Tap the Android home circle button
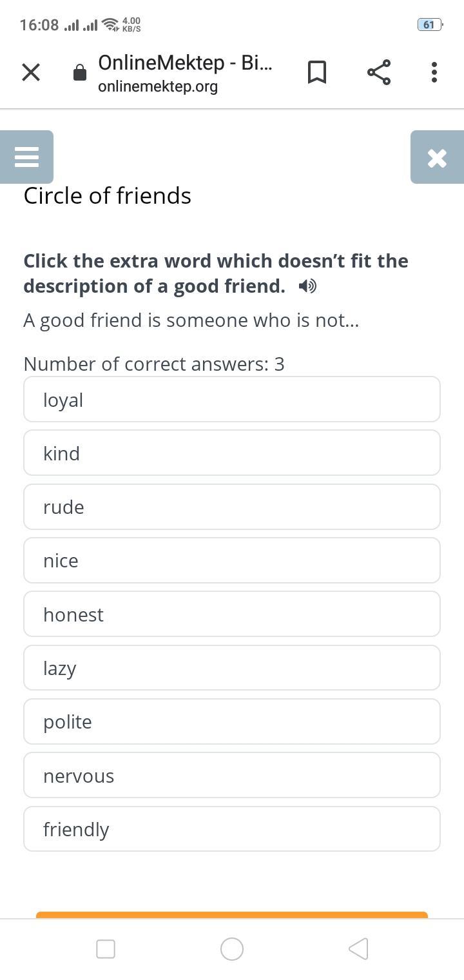 pyautogui.click(x=232, y=949)
